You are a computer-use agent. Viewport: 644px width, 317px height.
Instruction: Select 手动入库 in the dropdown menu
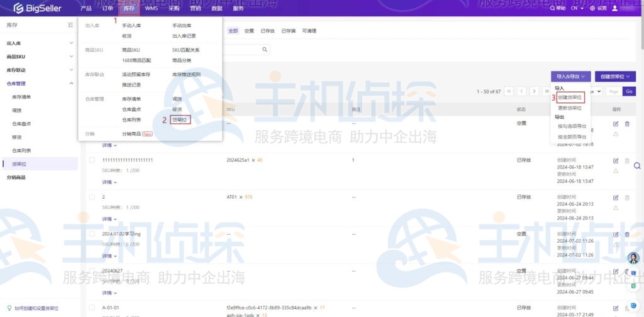[x=131, y=25]
